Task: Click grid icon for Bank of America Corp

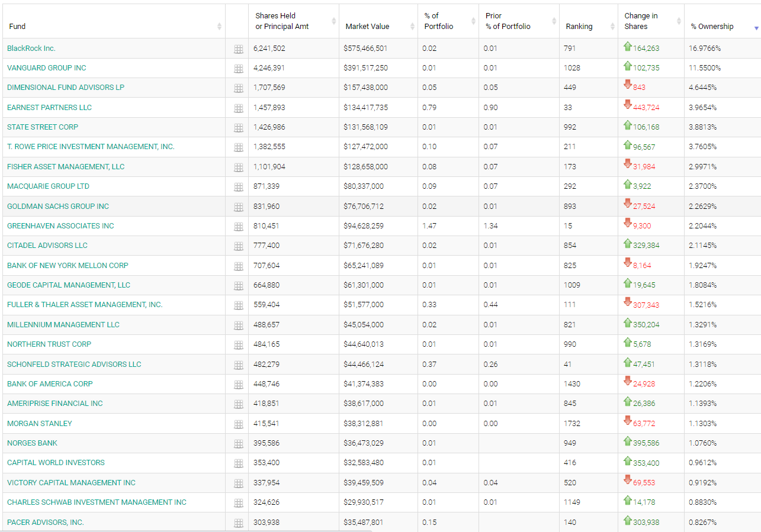Action: pyautogui.click(x=239, y=385)
